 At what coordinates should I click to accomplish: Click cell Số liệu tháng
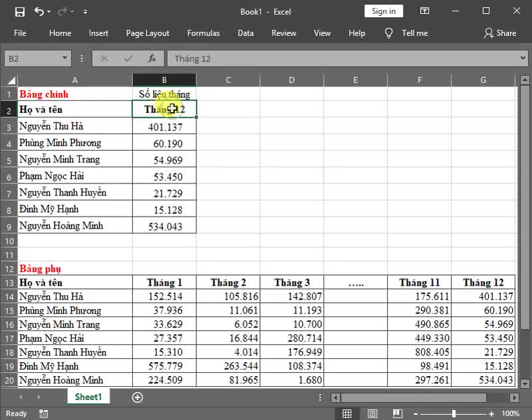pos(164,94)
